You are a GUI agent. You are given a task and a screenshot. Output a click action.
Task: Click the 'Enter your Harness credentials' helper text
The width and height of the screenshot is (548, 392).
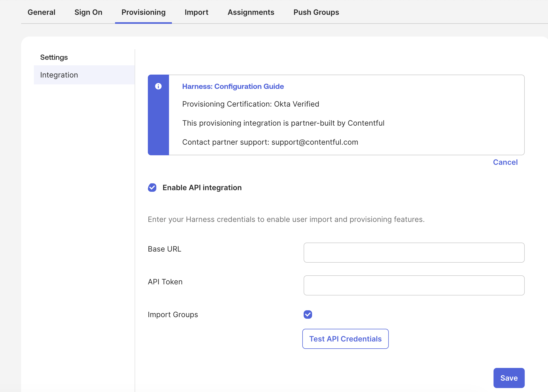pos(286,219)
